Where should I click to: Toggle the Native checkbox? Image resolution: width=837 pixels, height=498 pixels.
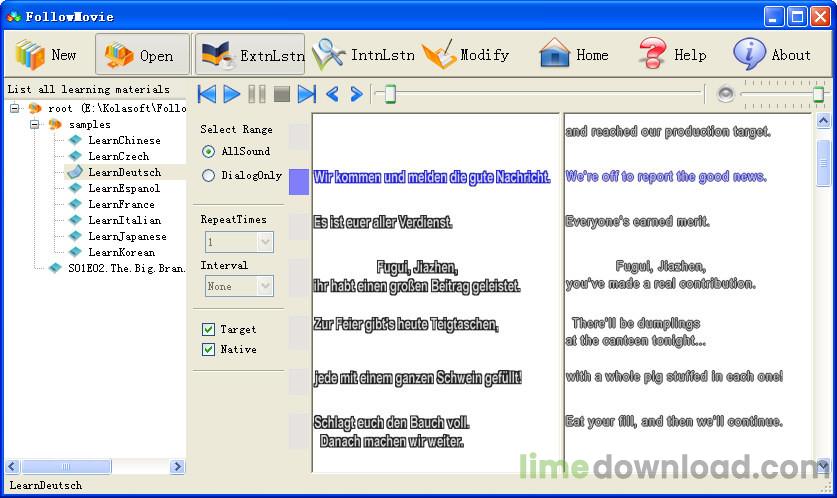208,350
